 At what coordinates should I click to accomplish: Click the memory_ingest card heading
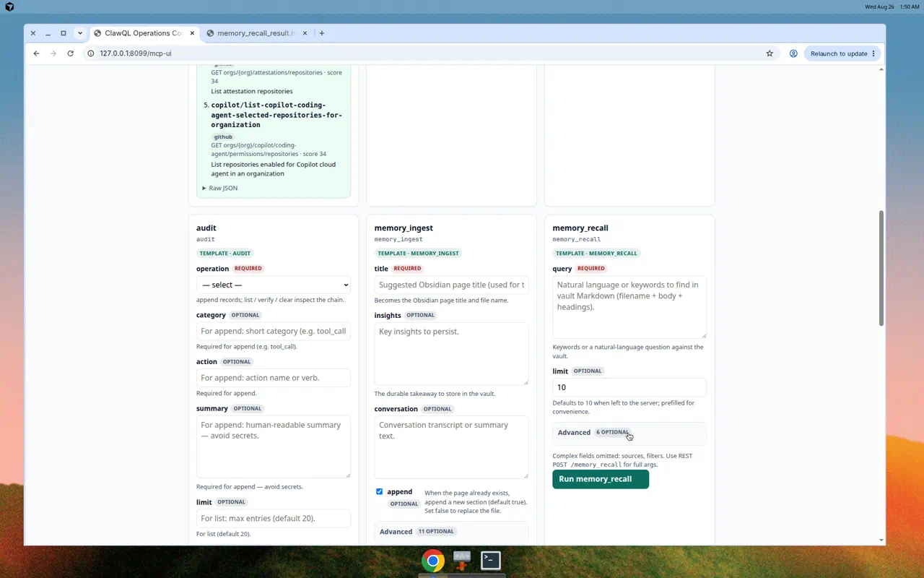404,228
